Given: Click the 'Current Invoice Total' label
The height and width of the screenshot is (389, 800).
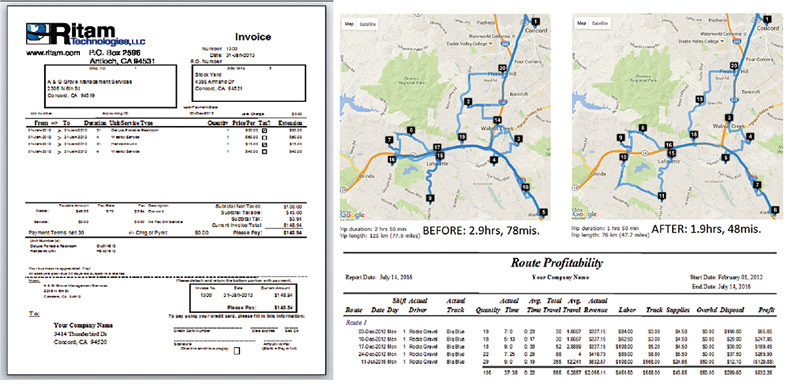Looking at the screenshot, I should [238, 225].
